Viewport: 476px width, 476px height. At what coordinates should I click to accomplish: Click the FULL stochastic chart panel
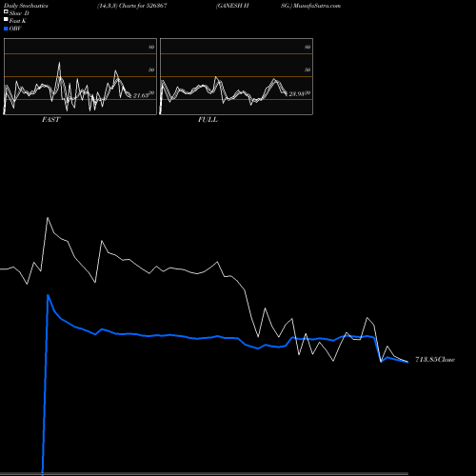236,76
